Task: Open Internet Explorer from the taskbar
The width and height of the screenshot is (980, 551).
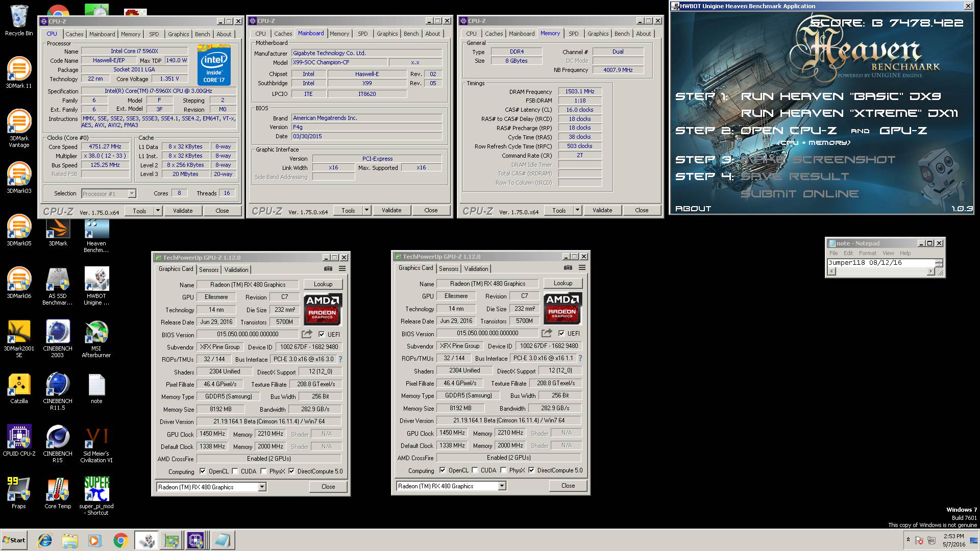Action: coord(45,540)
